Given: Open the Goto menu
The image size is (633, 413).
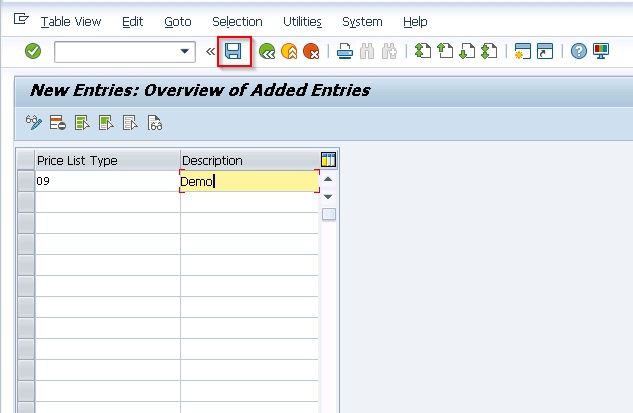Looking at the screenshot, I should [x=178, y=22].
